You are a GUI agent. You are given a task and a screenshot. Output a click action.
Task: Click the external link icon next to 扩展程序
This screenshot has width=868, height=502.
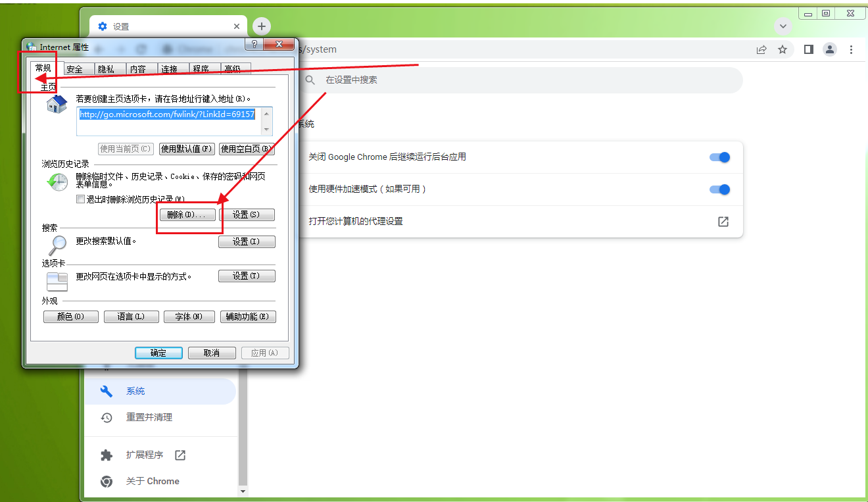(x=180, y=455)
